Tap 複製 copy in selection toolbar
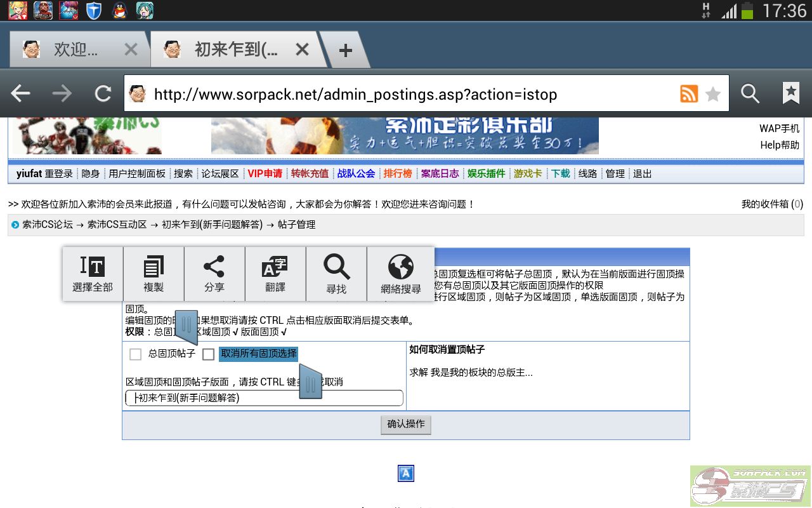 coord(154,274)
